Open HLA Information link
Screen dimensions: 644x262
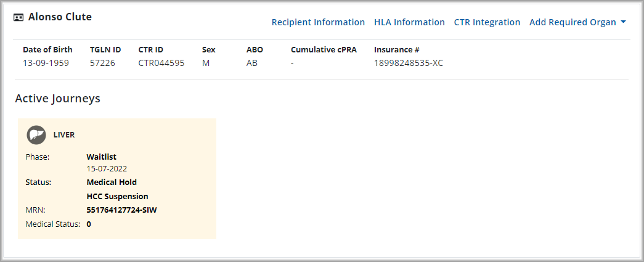[409, 22]
